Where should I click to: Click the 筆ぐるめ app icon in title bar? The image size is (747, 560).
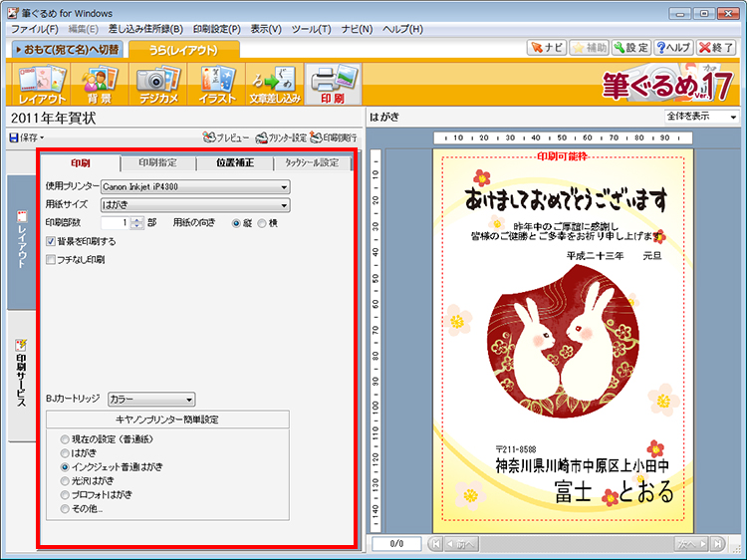click(x=13, y=13)
